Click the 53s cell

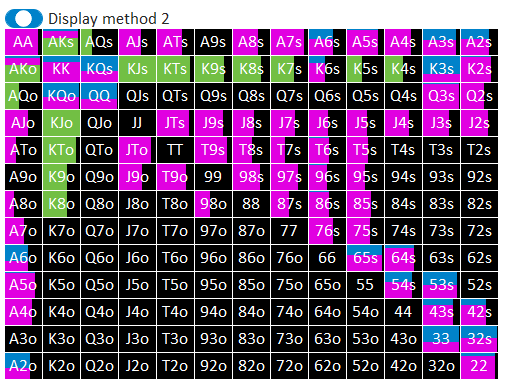[441, 285]
